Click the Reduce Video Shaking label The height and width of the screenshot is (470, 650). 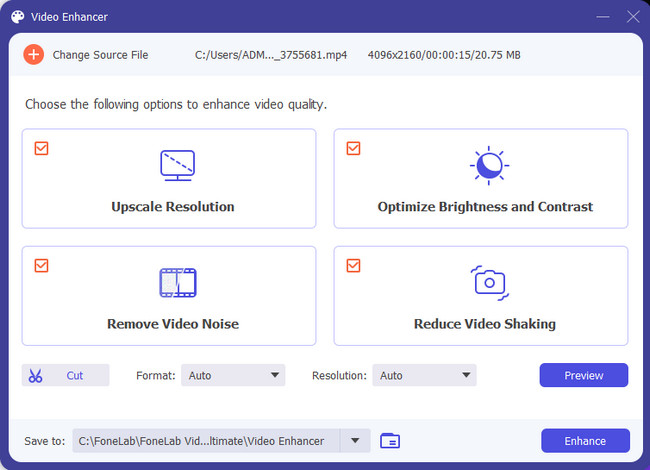pyautogui.click(x=485, y=324)
